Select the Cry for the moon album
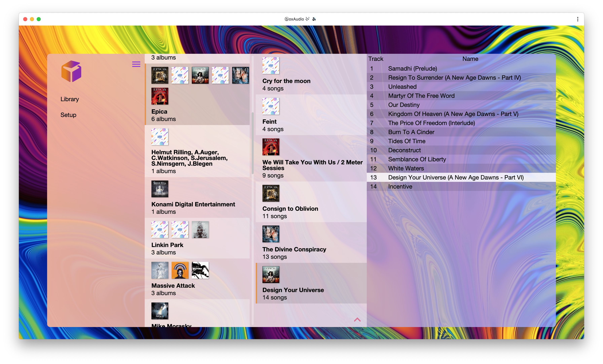The height and width of the screenshot is (364, 603). tap(286, 81)
